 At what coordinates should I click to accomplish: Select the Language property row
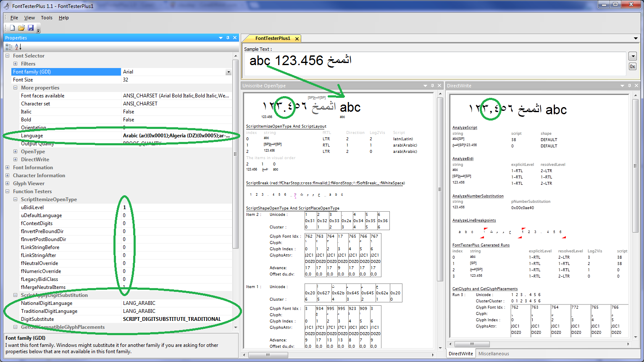[122, 136]
